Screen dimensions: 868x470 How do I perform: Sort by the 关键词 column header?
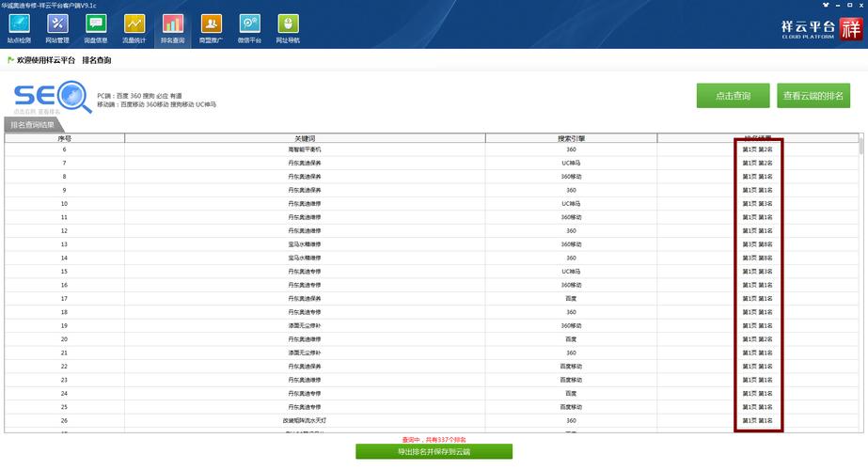click(x=305, y=138)
